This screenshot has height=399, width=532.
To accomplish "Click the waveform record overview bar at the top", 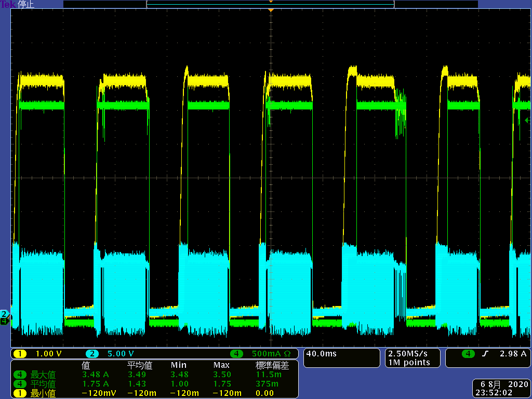I will (x=270, y=4).
